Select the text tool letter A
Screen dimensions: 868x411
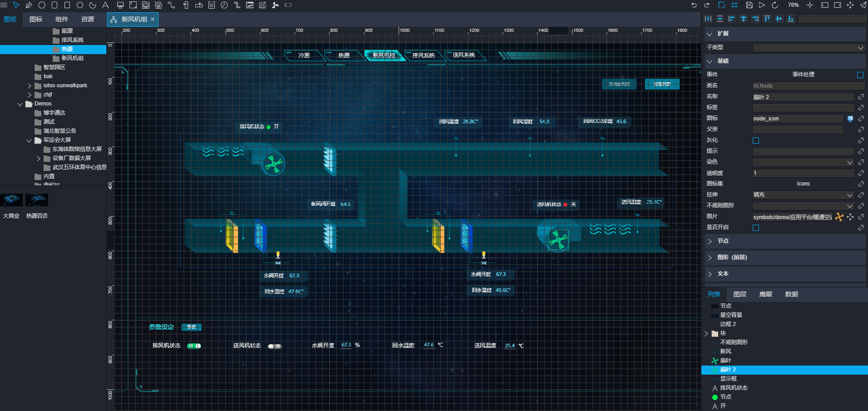tap(105, 5)
